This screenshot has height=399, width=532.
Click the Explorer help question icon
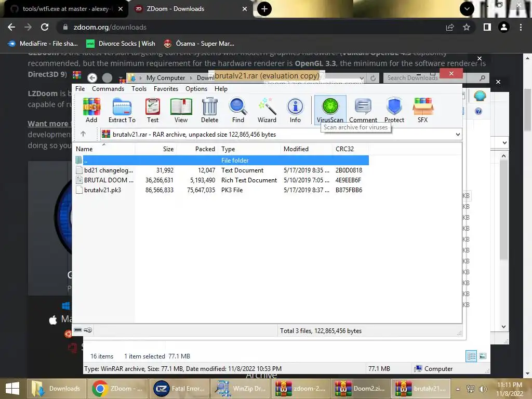(x=478, y=111)
